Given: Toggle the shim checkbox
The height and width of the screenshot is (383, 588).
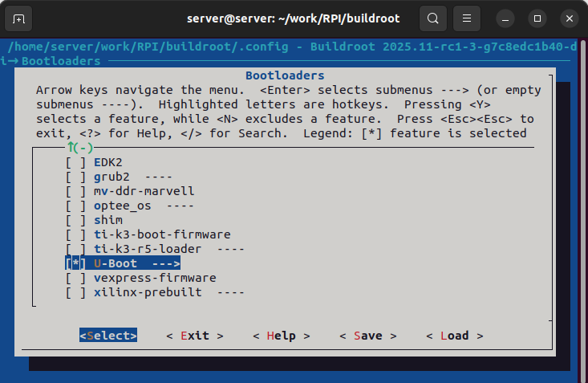Looking at the screenshot, I should (x=75, y=220).
